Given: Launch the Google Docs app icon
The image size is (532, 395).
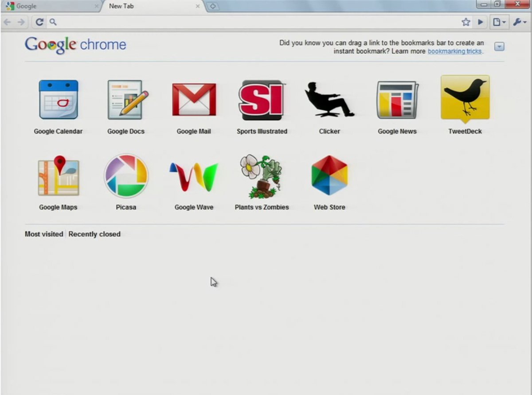Looking at the screenshot, I should (x=126, y=100).
